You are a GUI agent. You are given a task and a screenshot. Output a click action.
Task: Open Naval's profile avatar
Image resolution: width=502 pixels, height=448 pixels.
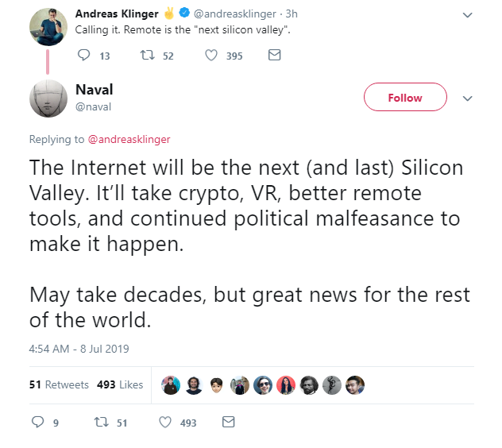tap(47, 98)
